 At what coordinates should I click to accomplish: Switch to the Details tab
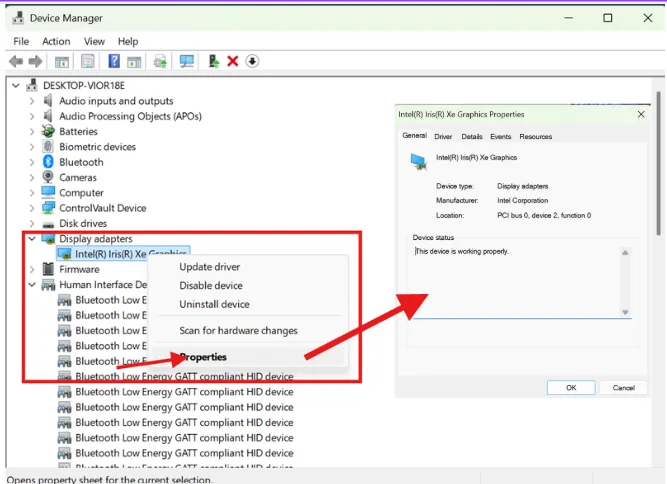pyautogui.click(x=472, y=137)
